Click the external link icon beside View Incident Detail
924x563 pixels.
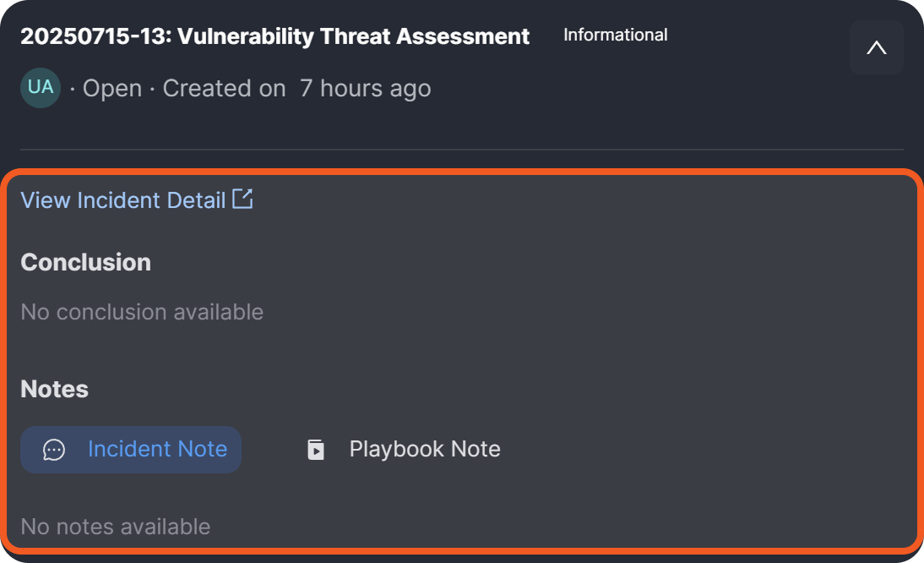242,200
